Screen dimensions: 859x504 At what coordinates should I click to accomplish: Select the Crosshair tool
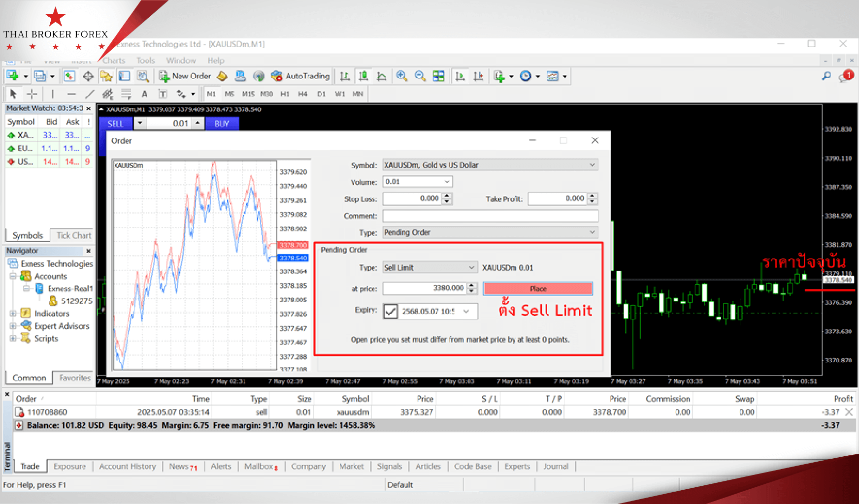pos(32,94)
